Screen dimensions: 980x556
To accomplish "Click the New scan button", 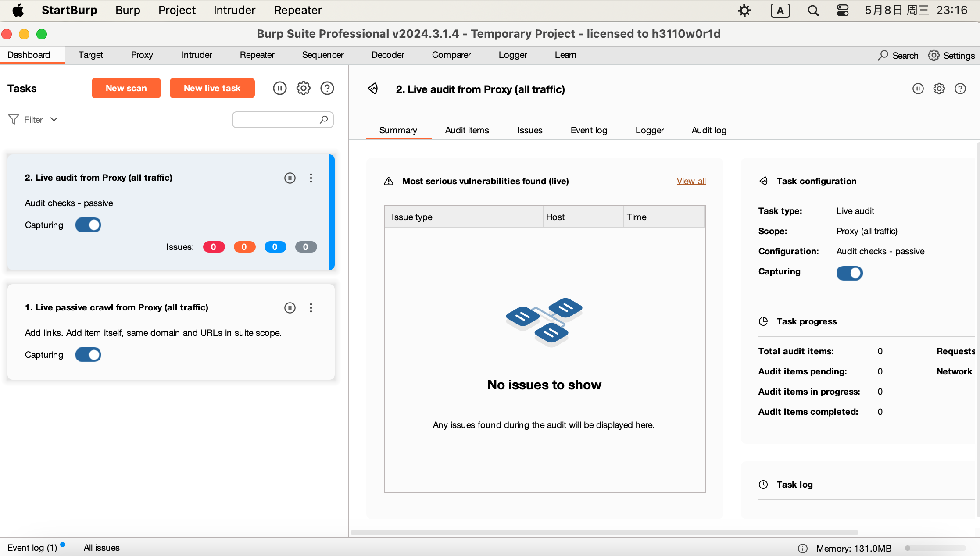I will click(126, 88).
